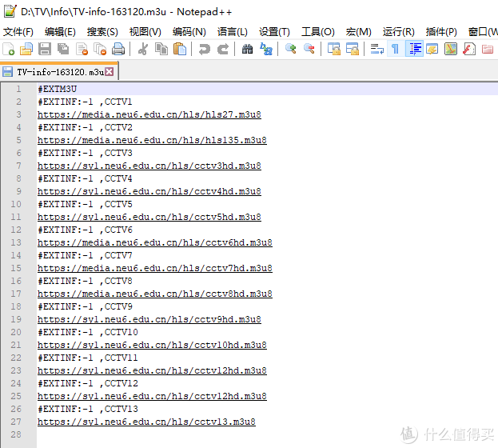Click the Copy toolbar icon
498x448 pixels.
[x=161, y=50]
